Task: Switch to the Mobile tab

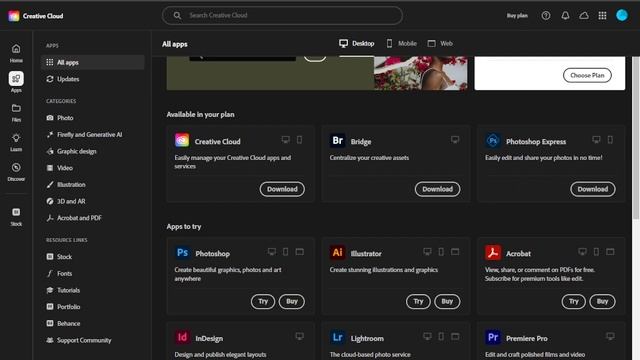Action: click(x=401, y=43)
